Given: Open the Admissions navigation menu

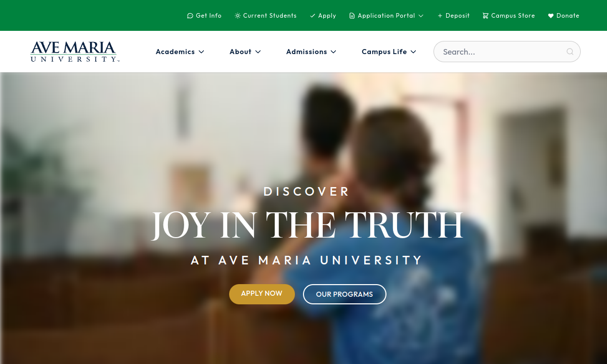Looking at the screenshot, I should pyautogui.click(x=311, y=52).
